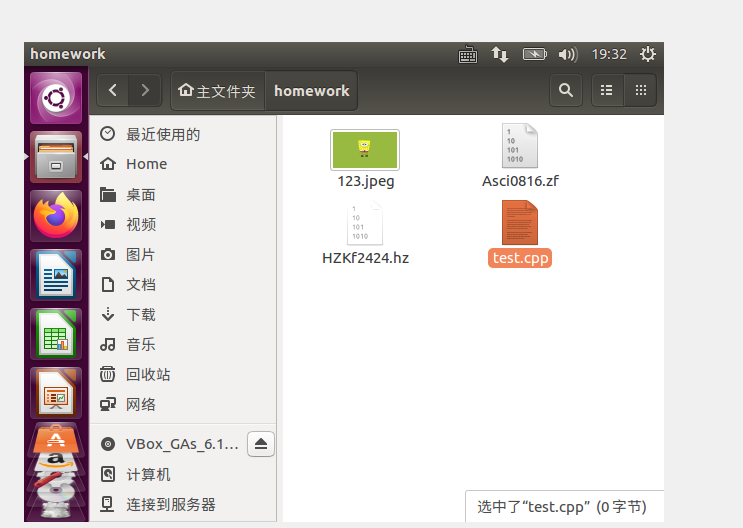Open 桌面 folder in sidebar

pyautogui.click(x=183, y=194)
